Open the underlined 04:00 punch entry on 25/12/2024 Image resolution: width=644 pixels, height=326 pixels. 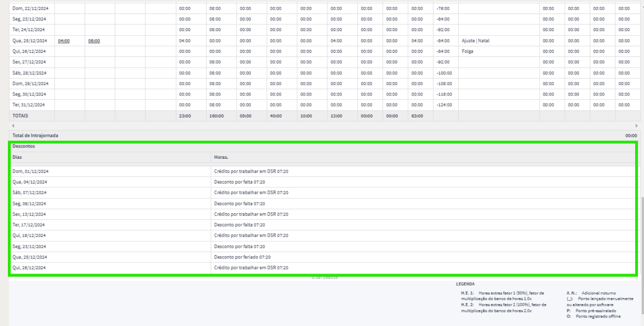64,41
